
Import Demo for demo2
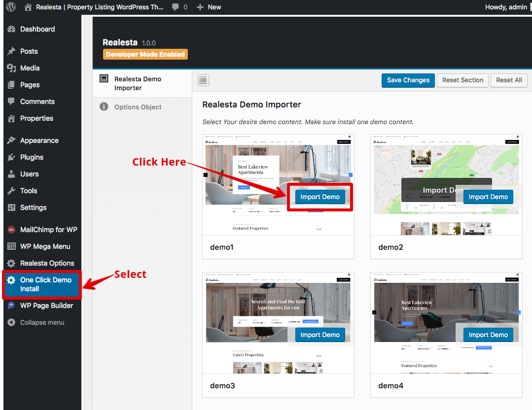488,197
